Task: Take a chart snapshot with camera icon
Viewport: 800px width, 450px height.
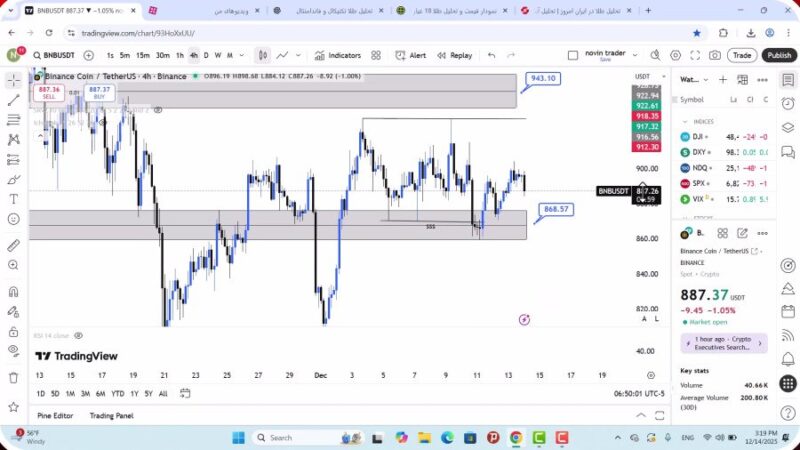Action: [x=715, y=55]
